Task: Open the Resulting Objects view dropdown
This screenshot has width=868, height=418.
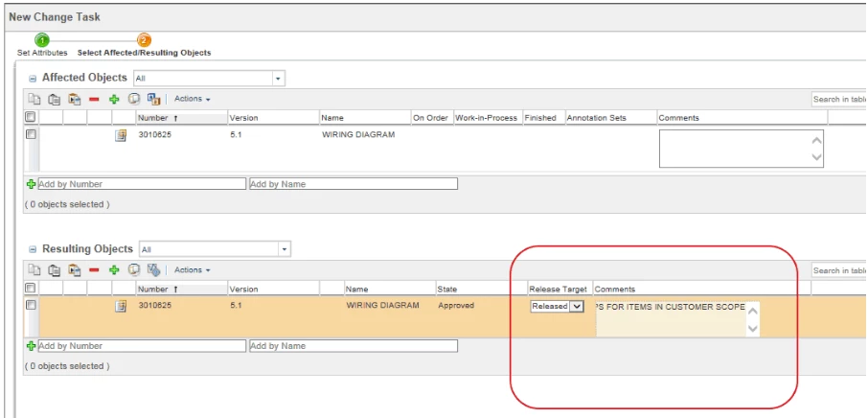Action: tap(285, 249)
